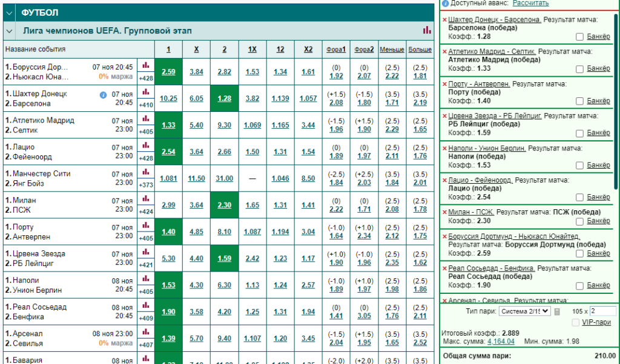This screenshot has width=620, height=364.
Task: Remove Лацио - Фейеноорд from coupon
Action: coord(444,180)
